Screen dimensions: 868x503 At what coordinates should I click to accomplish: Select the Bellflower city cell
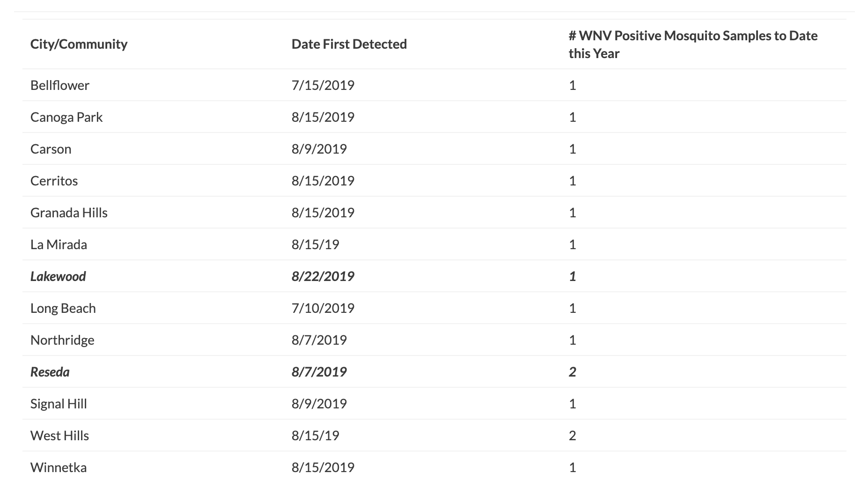[59, 85]
